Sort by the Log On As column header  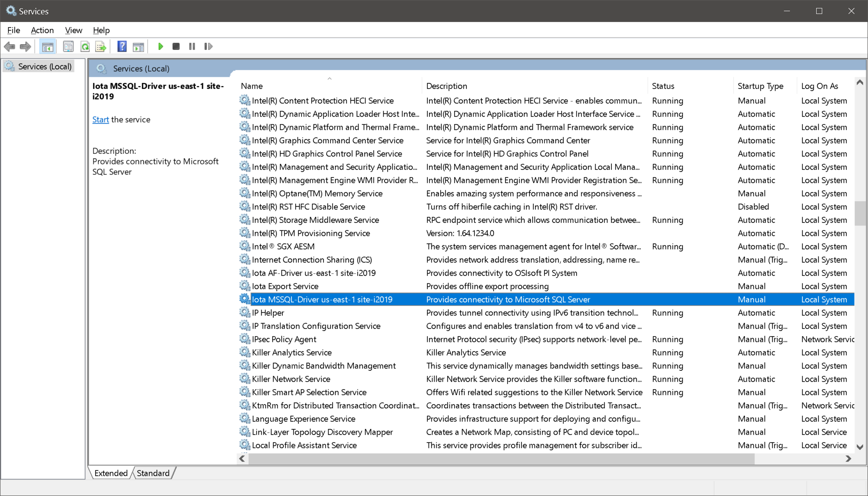(x=826, y=86)
